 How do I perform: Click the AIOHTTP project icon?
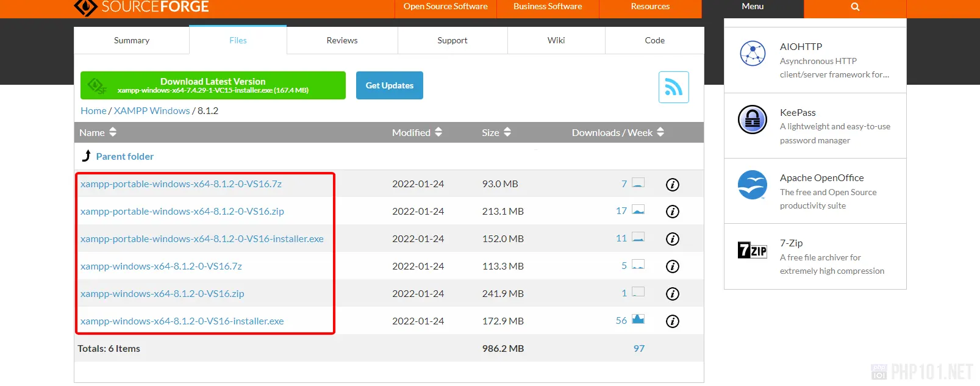click(753, 54)
